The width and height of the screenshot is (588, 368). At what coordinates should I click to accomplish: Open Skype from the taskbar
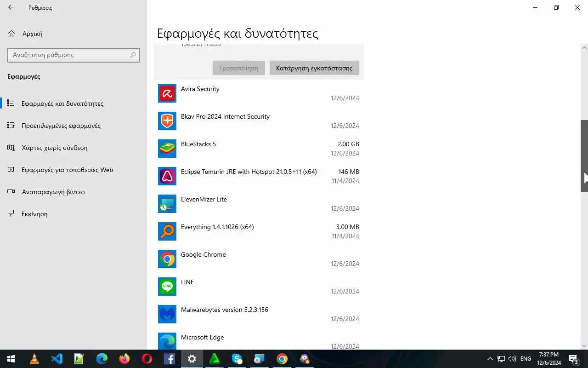click(237, 359)
